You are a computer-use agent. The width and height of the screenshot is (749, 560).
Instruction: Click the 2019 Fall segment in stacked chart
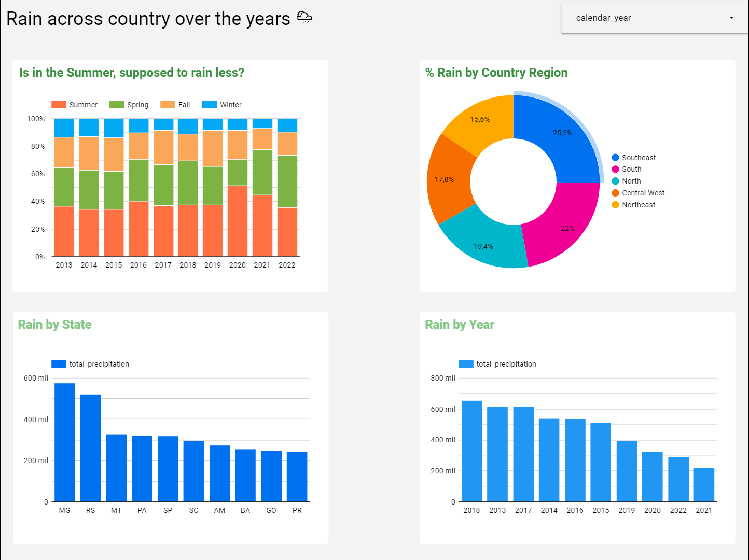tap(213, 148)
